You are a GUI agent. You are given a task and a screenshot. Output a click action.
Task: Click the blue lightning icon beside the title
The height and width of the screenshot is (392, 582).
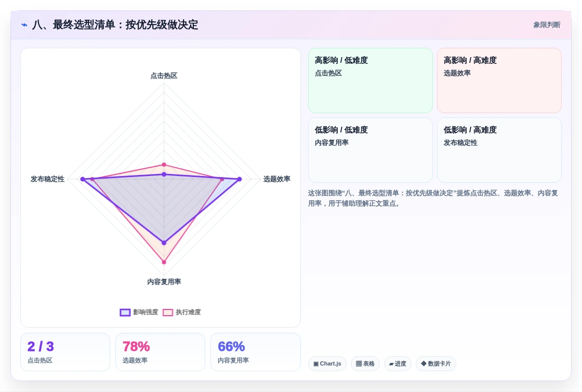(x=24, y=25)
